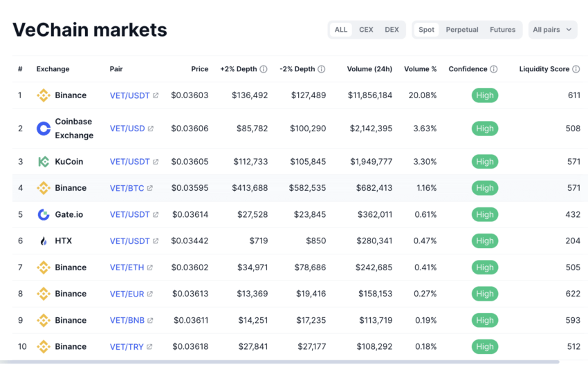Click the KuCoin logo icon
This screenshot has height=376, width=588.
44,162
